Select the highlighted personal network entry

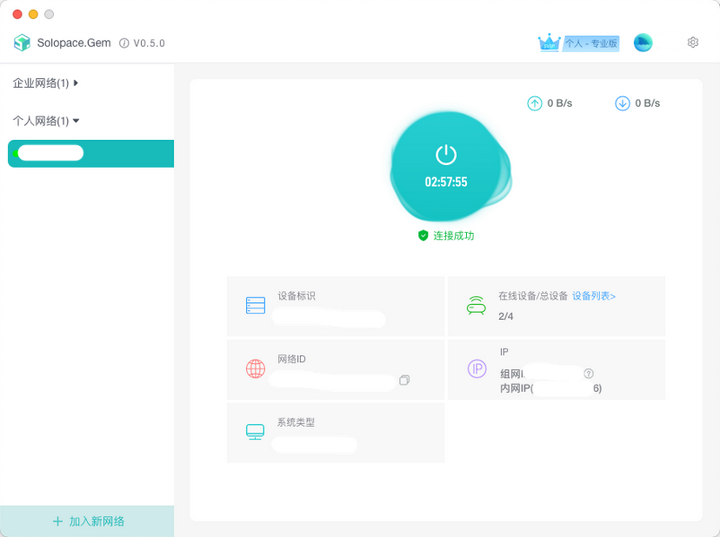[91, 153]
